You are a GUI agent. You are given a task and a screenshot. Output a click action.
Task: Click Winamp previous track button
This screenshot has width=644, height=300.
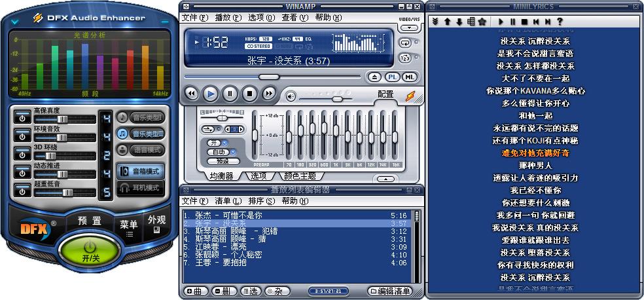tap(191, 94)
